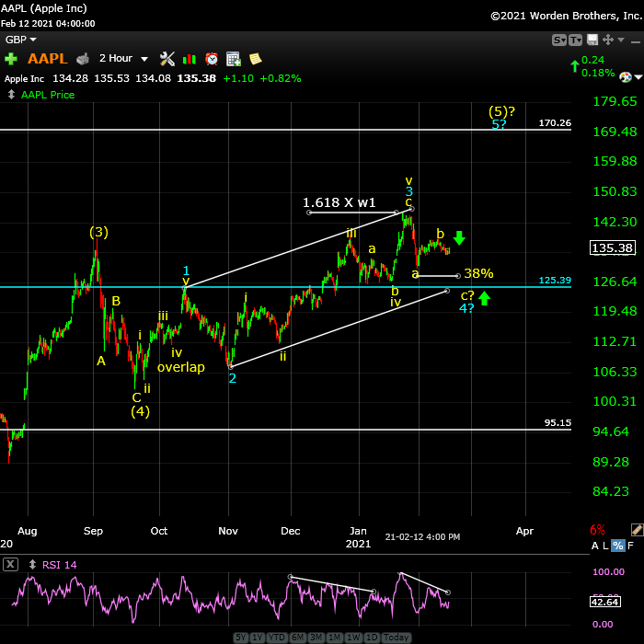This screenshot has width=644, height=644.
Task: Click the up-down arrows beside RSI 14
Action: pos(32,565)
